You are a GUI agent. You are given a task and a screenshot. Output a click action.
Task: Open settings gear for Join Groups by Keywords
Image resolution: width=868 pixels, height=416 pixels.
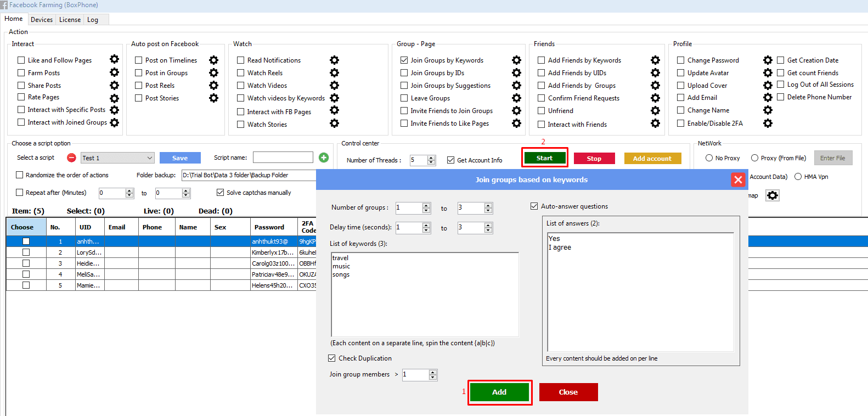[x=516, y=60]
